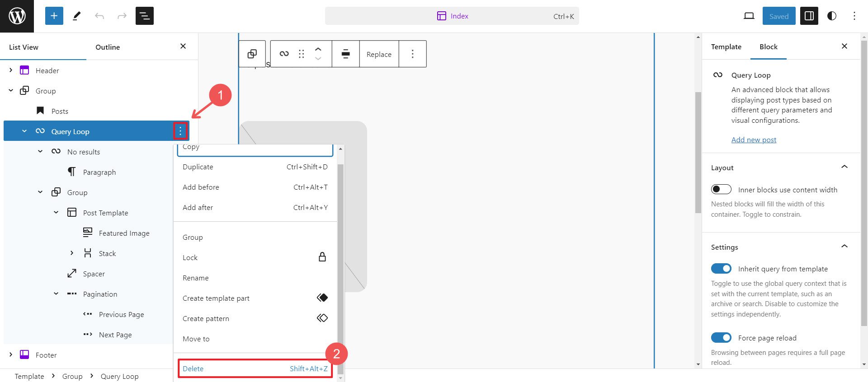The height and width of the screenshot is (382, 868).
Task: Toggle the List View toolbar icon
Action: click(145, 16)
